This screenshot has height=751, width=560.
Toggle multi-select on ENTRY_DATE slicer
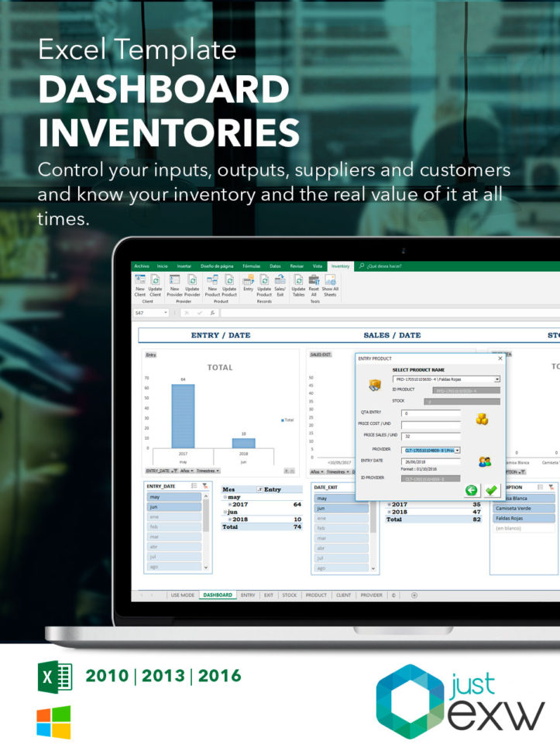coord(194,486)
